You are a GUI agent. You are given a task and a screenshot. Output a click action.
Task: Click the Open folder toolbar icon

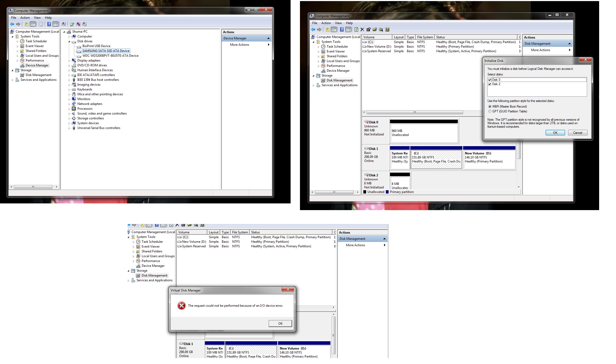point(375,30)
